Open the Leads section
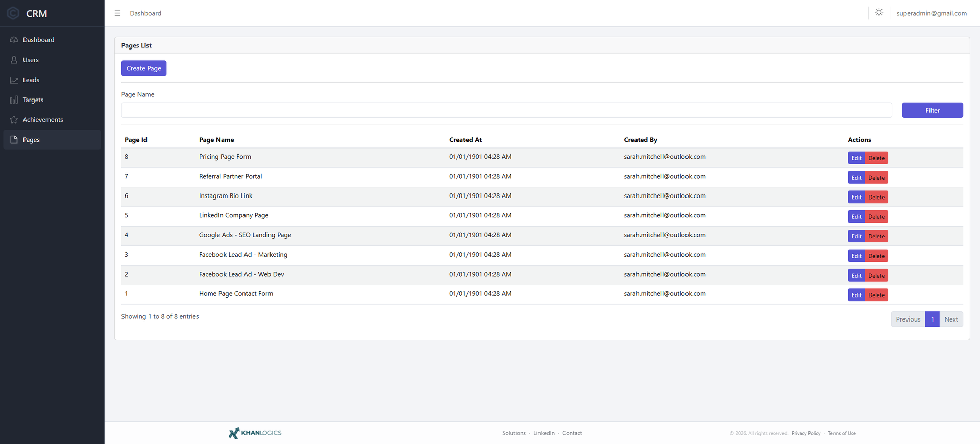 click(52, 80)
